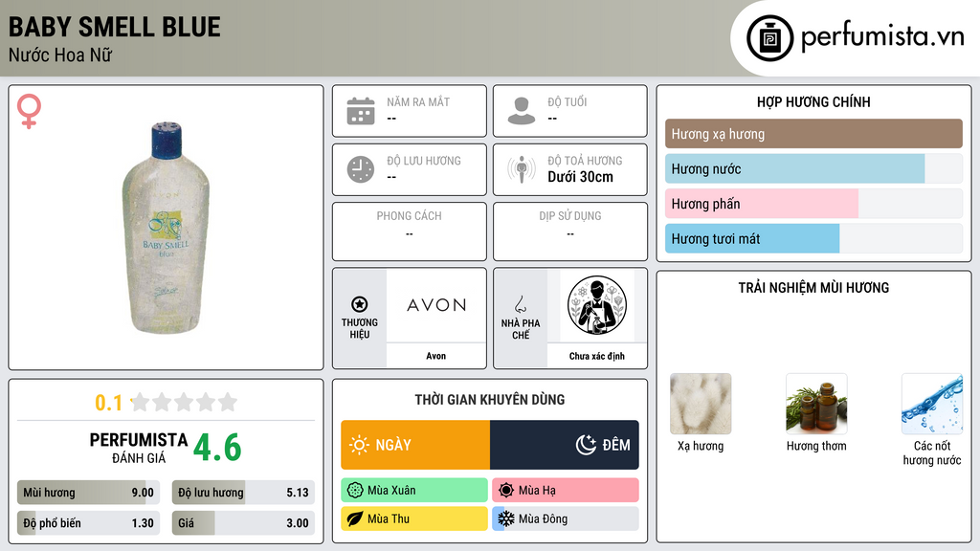Click the Mùa Xuân season bar
980x551 pixels.
tap(414, 491)
